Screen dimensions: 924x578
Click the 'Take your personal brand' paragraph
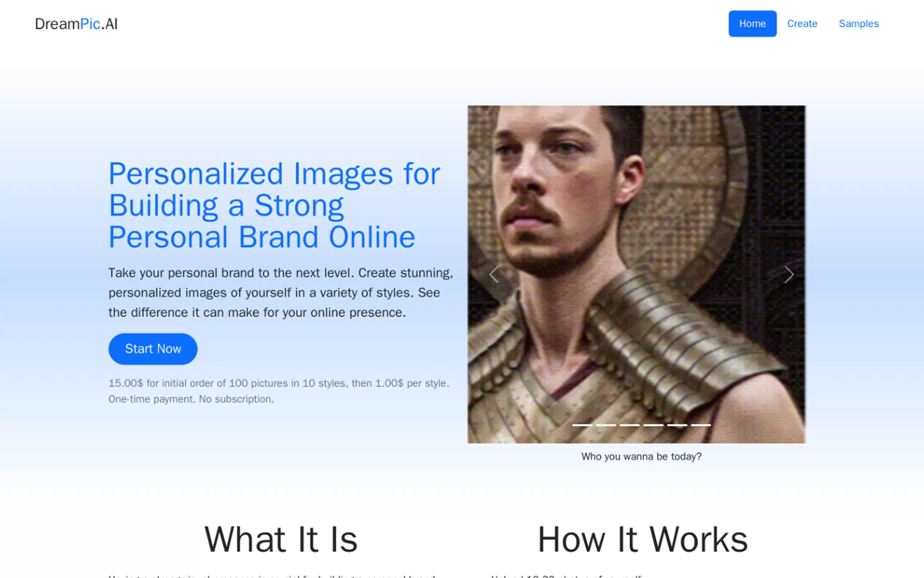[281, 292]
